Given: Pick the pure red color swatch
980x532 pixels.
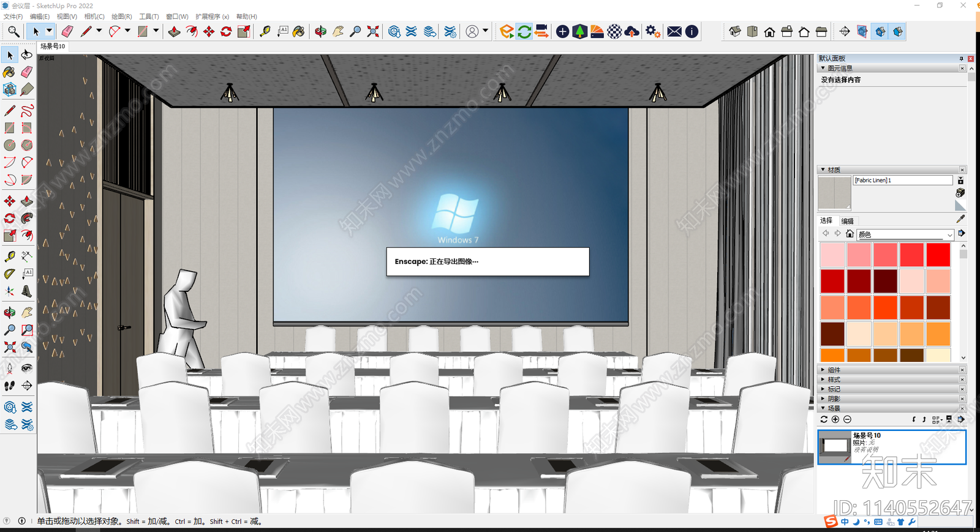Looking at the screenshot, I should [938, 255].
